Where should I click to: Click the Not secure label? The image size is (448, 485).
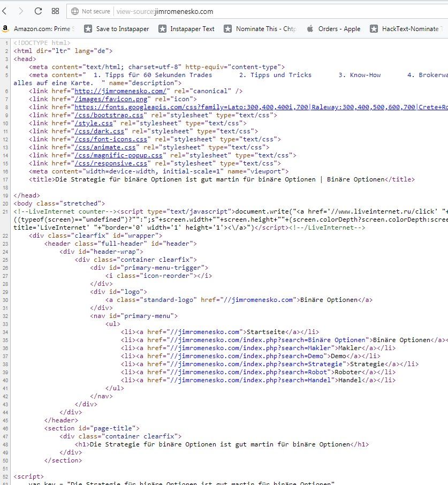96,11
